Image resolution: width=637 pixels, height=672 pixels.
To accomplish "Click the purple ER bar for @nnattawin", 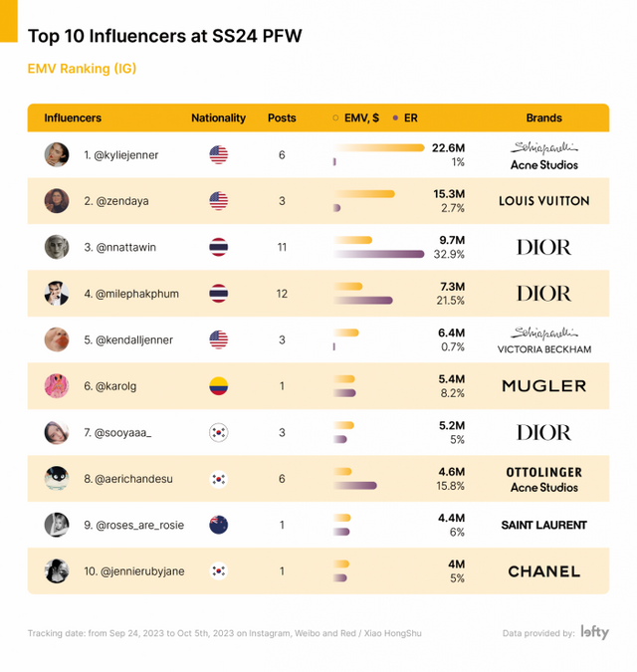I will [x=378, y=255].
